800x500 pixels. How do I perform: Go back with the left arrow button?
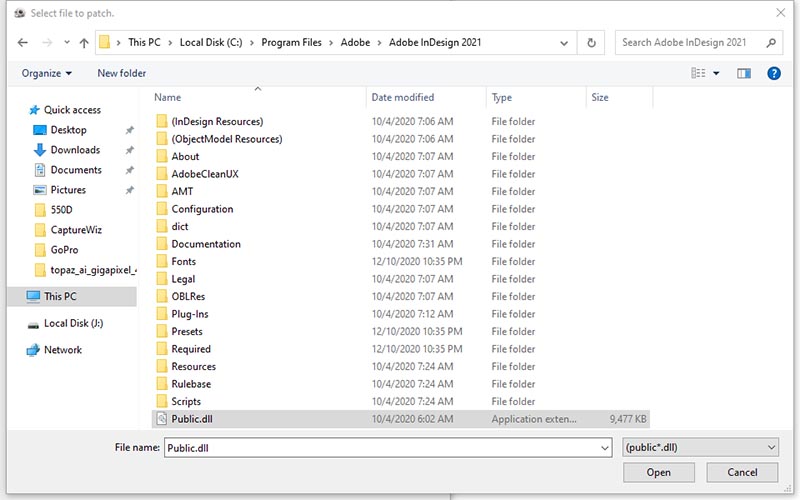[x=22, y=43]
